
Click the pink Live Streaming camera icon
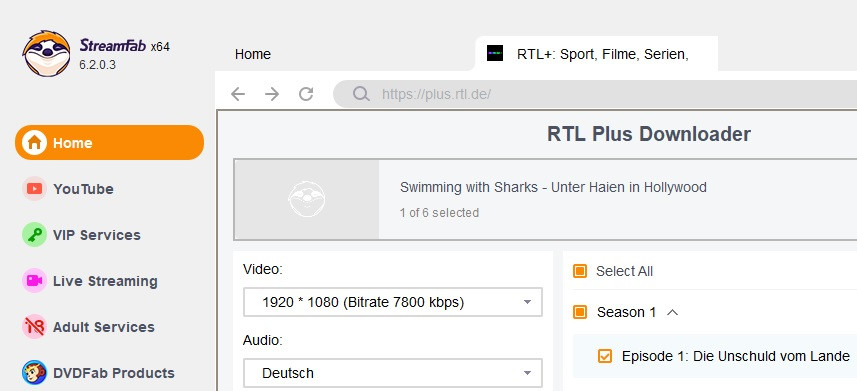click(34, 281)
